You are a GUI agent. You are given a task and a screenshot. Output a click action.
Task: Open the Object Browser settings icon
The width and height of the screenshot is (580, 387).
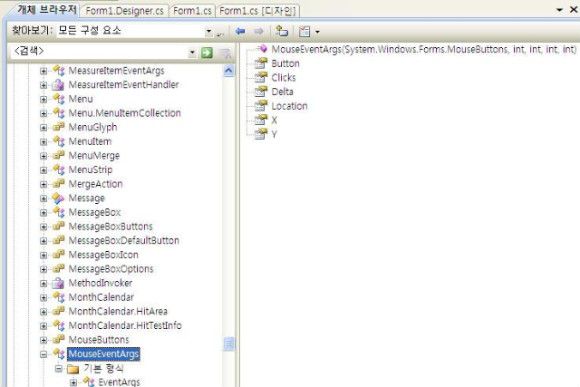click(x=304, y=31)
